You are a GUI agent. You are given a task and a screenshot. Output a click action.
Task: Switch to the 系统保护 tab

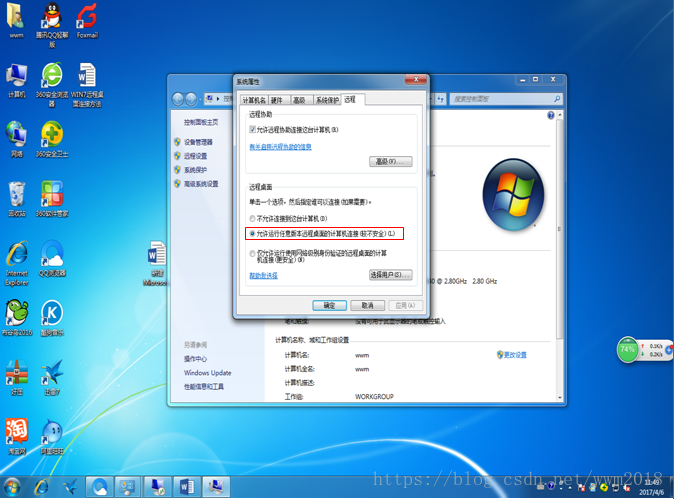[327, 100]
